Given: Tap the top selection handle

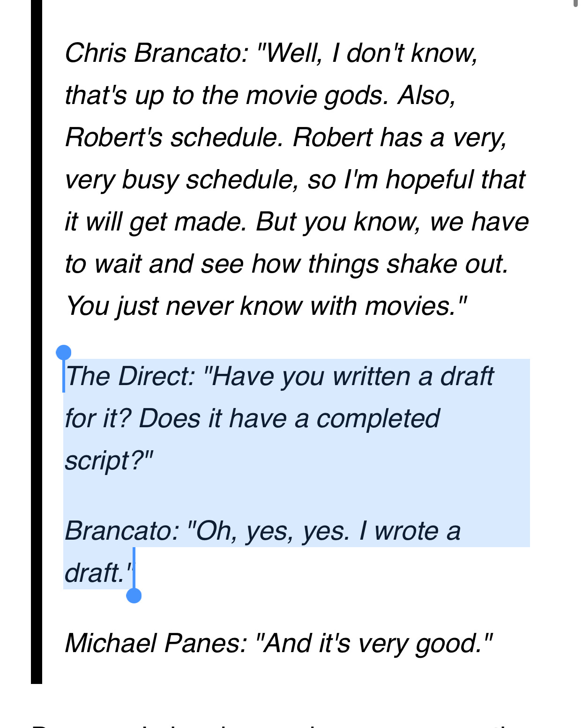Looking at the screenshot, I should click(63, 352).
